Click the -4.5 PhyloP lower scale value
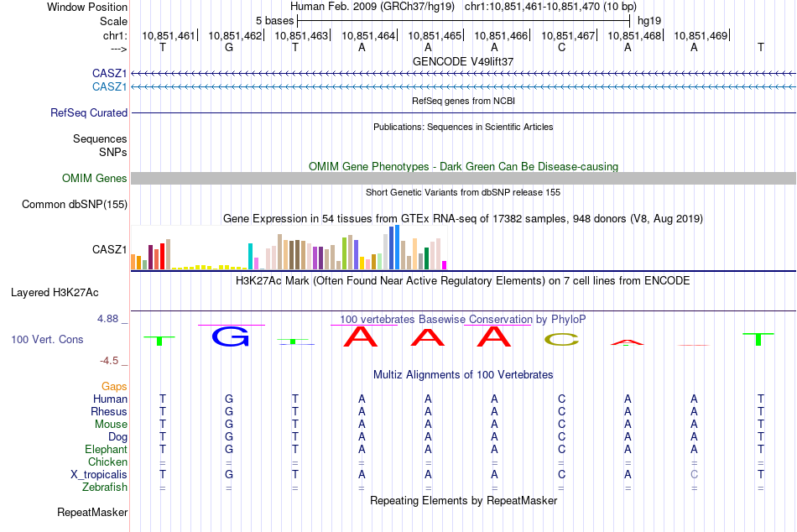The image size is (797, 532). (109, 361)
